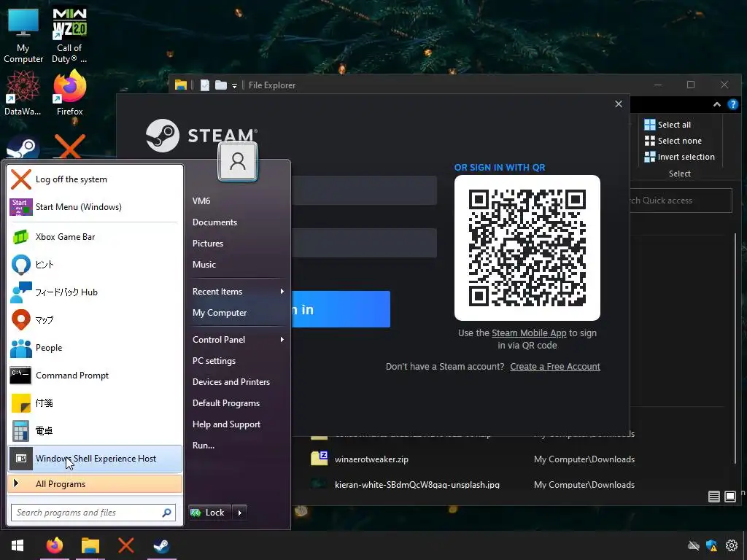
Task: Launch Xbox Game Bar
Action: coord(95,237)
